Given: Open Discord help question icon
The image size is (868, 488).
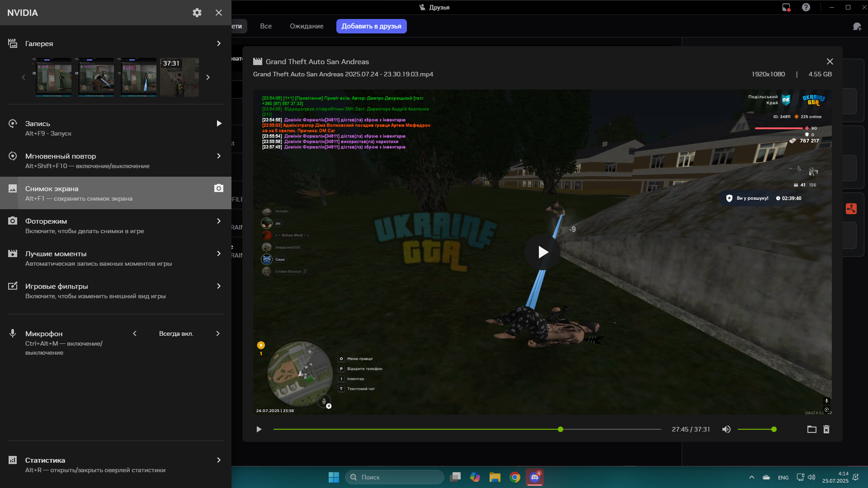Looking at the screenshot, I should point(806,7).
